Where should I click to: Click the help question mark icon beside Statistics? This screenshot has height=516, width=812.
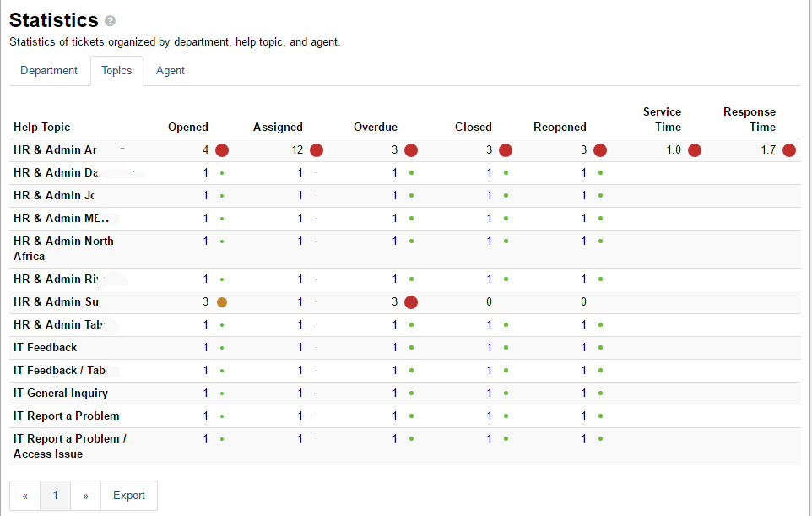tap(110, 21)
